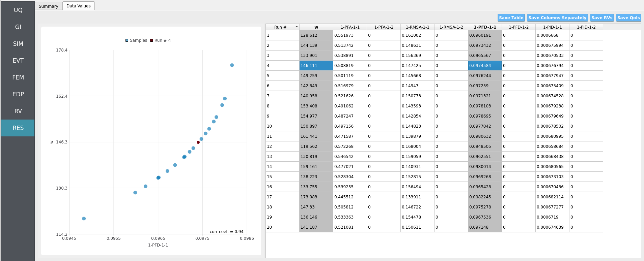Click cell 0.0006719 in row 19
The width and height of the screenshot is (644, 261).
[x=552, y=217]
